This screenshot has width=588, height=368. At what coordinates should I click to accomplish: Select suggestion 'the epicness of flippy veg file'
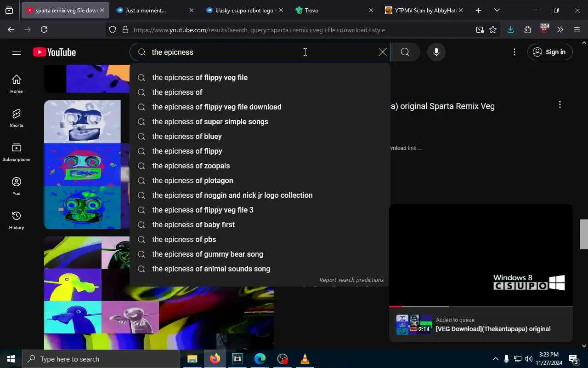coord(260,77)
